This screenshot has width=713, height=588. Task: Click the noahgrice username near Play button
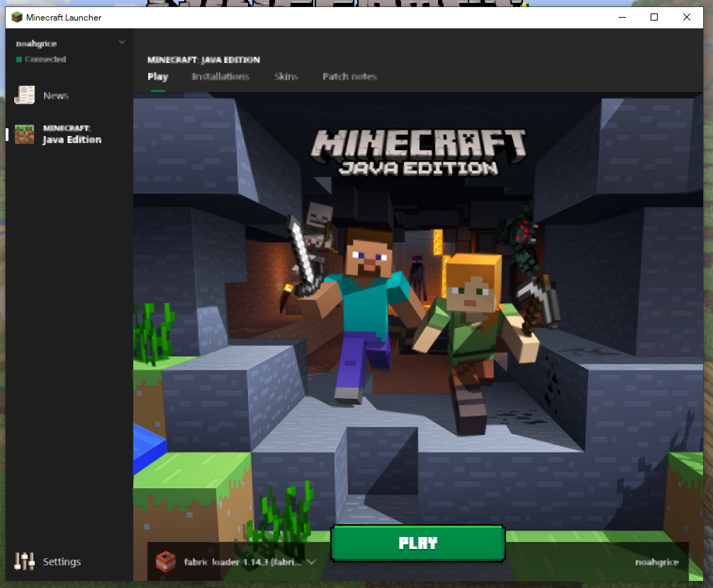click(x=657, y=562)
